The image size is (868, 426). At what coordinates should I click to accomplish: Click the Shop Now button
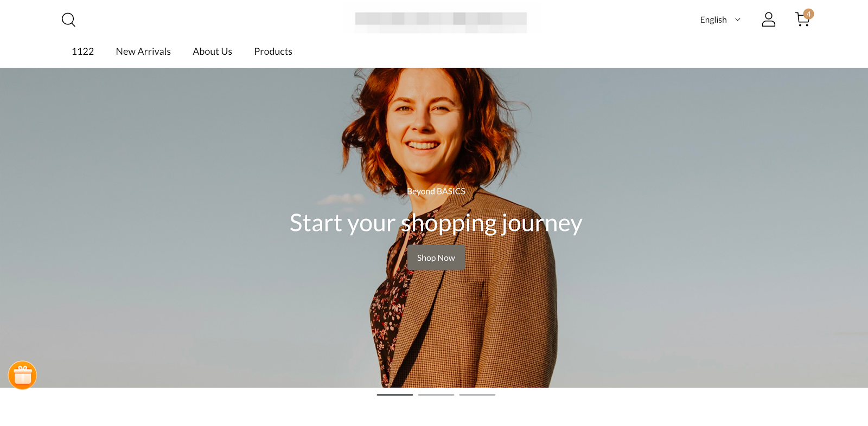pos(436,258)
